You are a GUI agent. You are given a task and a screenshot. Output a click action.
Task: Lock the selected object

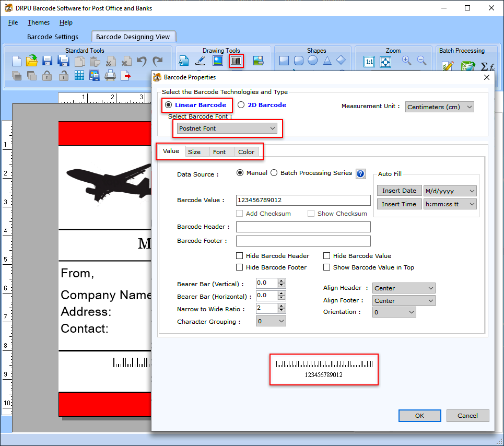[47, 76]
